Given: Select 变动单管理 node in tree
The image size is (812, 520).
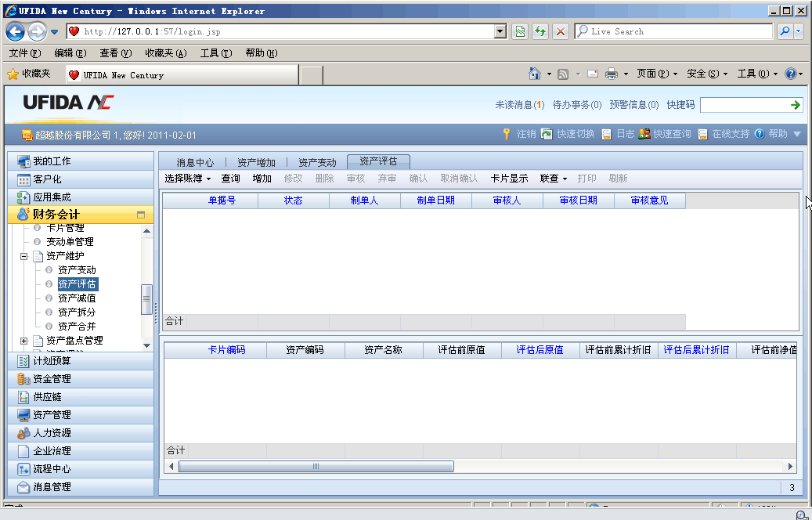Looking at the screenshot, I should pyautogui.click(x=70, y=242).
